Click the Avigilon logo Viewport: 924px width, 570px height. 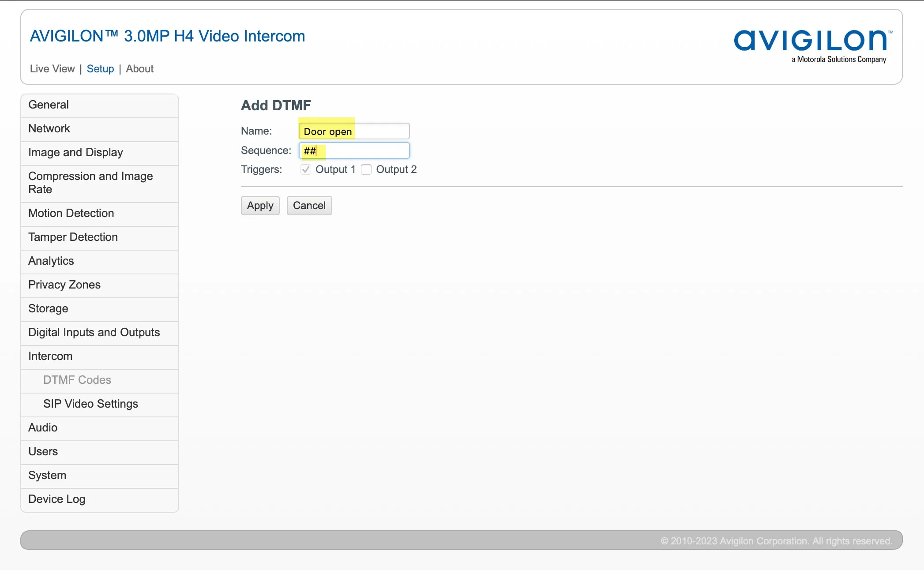tap(813, 46)
